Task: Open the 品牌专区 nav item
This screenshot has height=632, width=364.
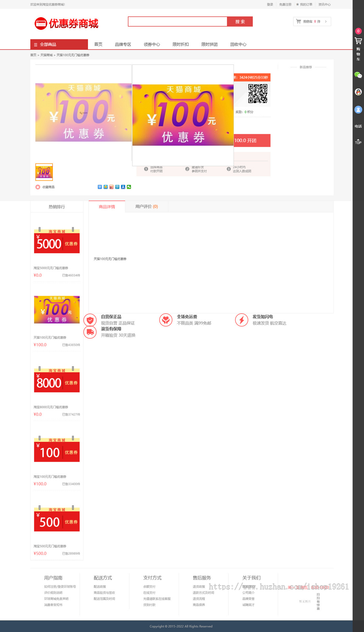Action: click(123, 44)
